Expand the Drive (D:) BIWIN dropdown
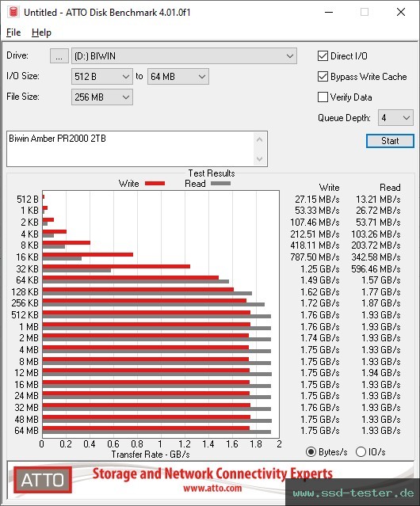The width and height of the screenshot is (420, 506). click(x=184, y=56)
